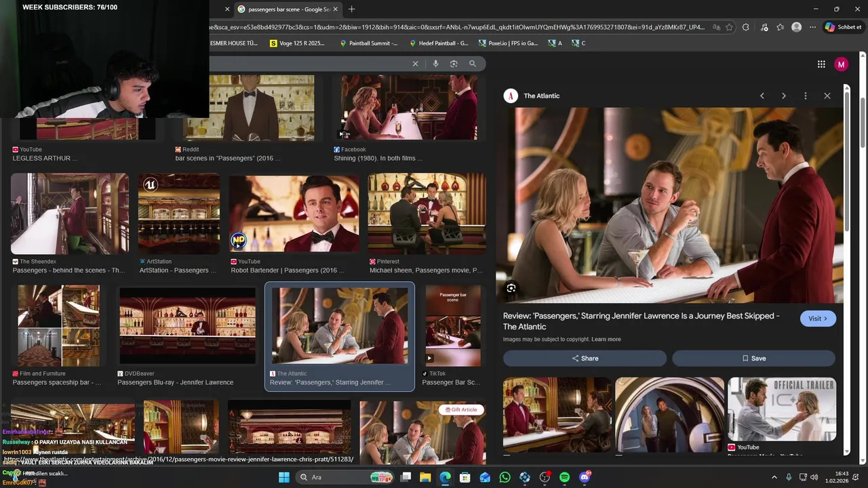Show hidden system tray icons
868x488 pixels.
pyautogui.click(x=774, y=477)
